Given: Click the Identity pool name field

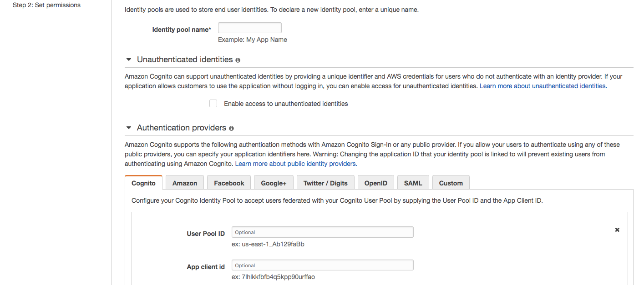Looking at the screenshot, I should click(249, 28).
